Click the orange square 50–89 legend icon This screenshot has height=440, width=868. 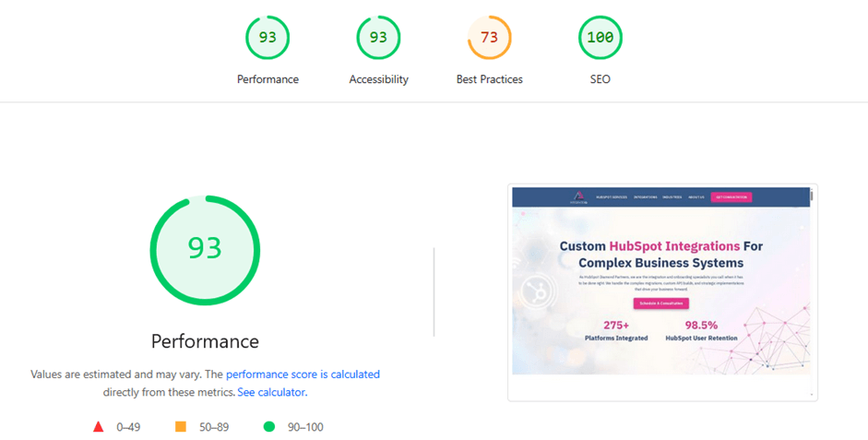(181, 427)
